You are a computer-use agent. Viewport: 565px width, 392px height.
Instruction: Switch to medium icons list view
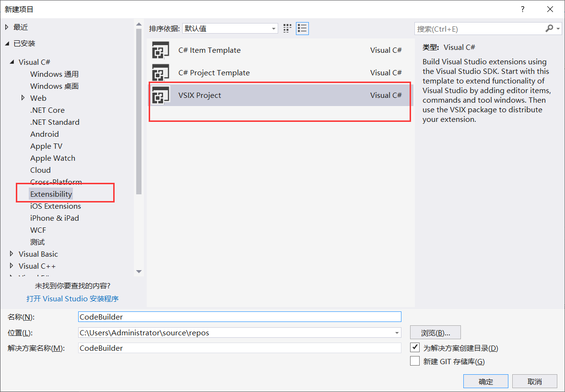point(302,28)
